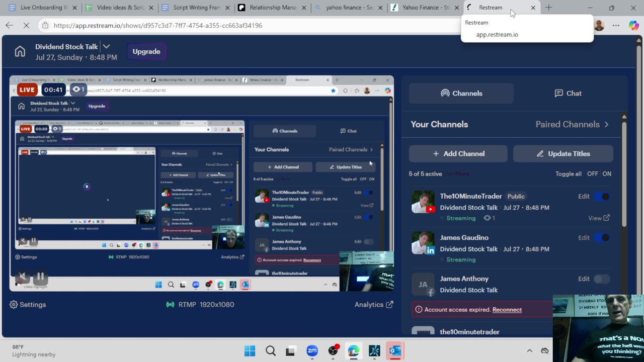Screen dimensions: 644x362
Task: Open weather widget showing 88°F
Action: point(34,350)
